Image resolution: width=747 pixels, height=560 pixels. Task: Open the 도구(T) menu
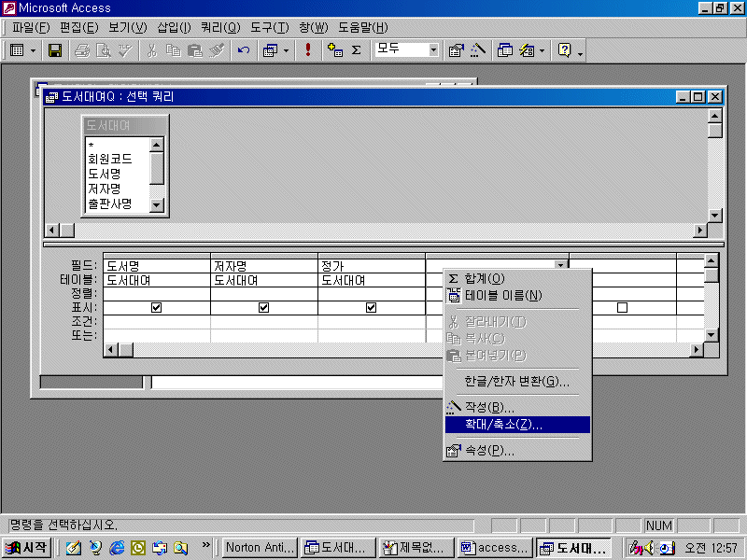270,28
